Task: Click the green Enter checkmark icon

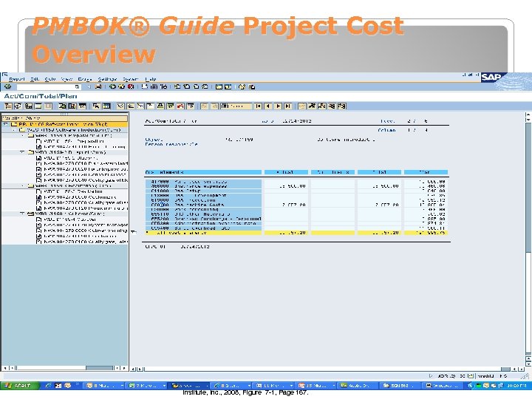Action: click(7, 87)
